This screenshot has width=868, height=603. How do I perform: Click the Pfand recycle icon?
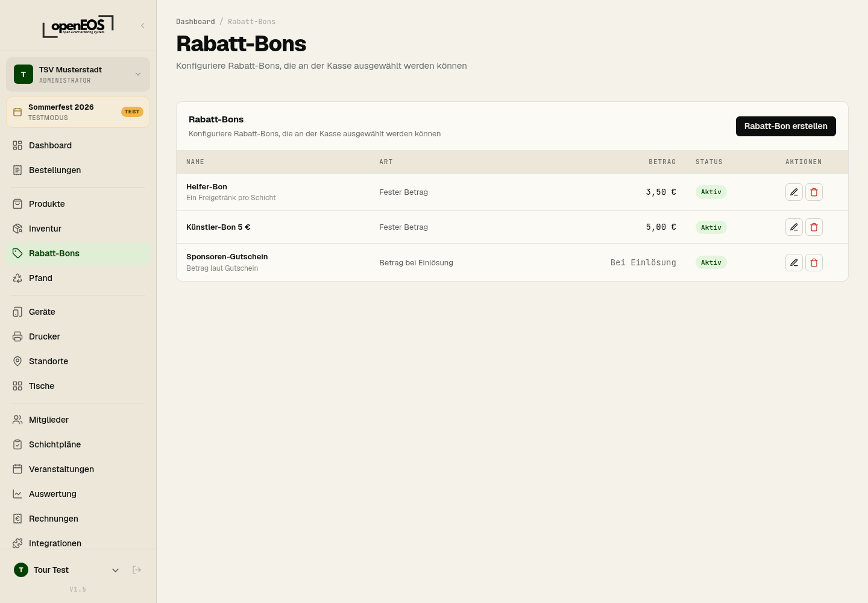click(17, 278)
